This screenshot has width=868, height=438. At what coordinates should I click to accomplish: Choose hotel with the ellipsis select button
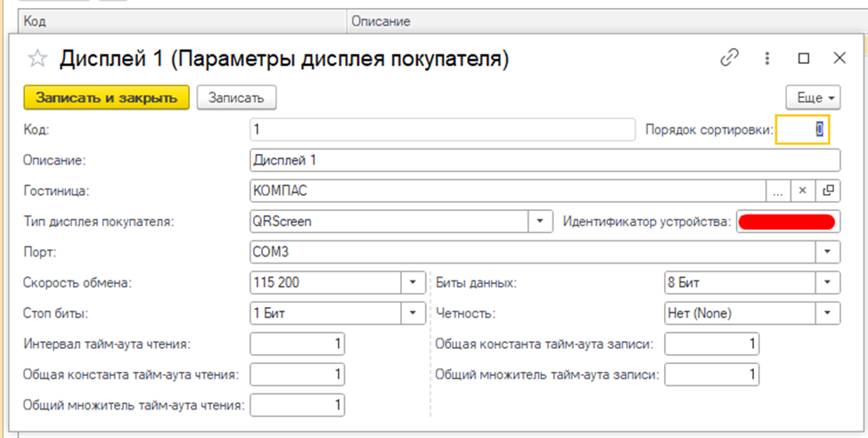[x=778, y=191]
